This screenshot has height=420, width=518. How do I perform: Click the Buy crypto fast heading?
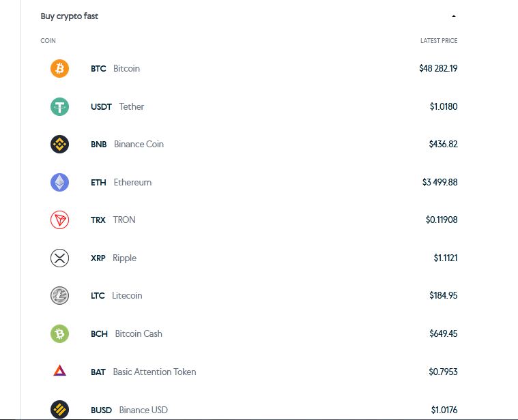(70, 16)
